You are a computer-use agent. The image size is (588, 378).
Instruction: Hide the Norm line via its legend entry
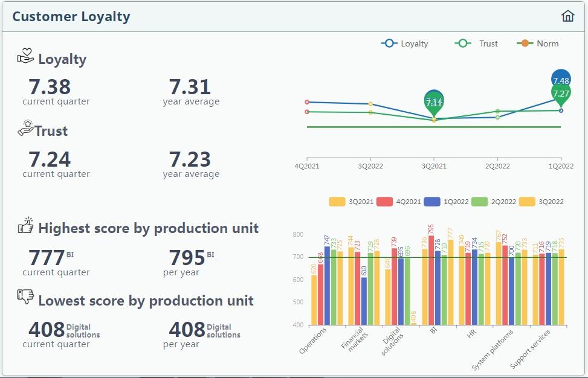538,43
